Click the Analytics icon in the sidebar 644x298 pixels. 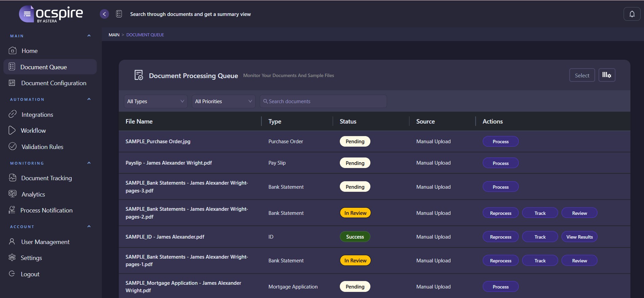[13, 194]
